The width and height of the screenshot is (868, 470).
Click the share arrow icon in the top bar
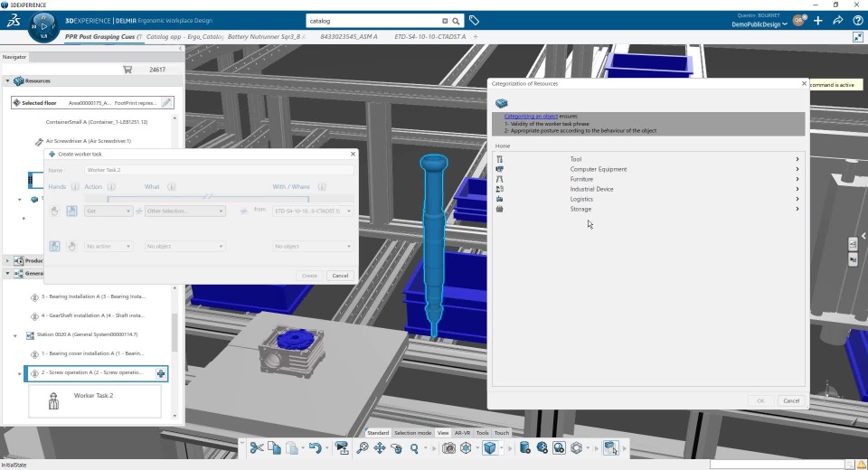[838, 20]
